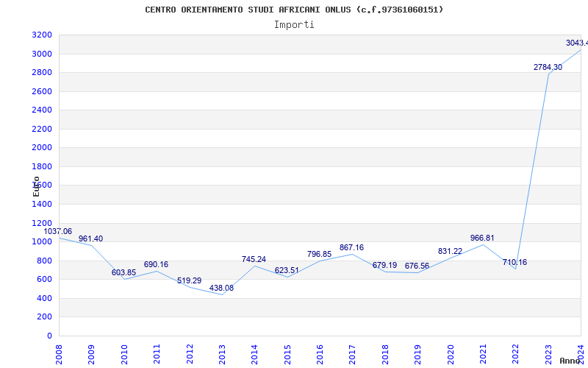Click data label 676.56

tap(417, 266)
